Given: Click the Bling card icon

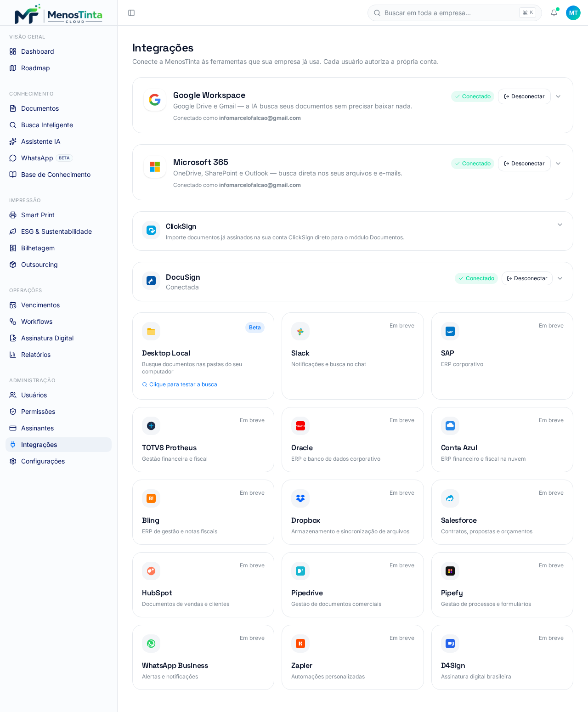Looking at the screenshot, I should click(151, 498).
